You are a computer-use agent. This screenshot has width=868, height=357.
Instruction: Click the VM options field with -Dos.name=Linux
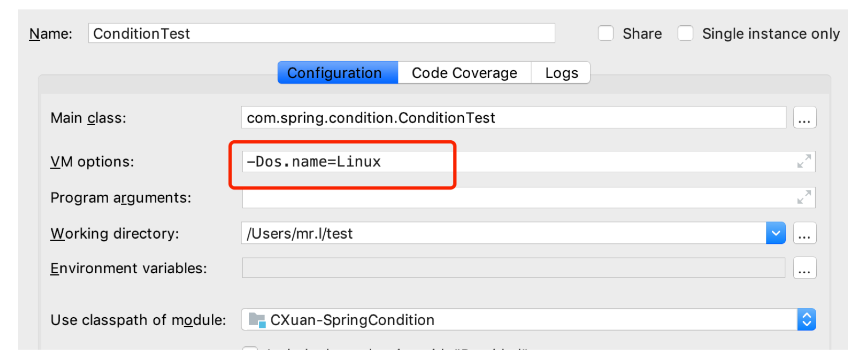point(518,162)
